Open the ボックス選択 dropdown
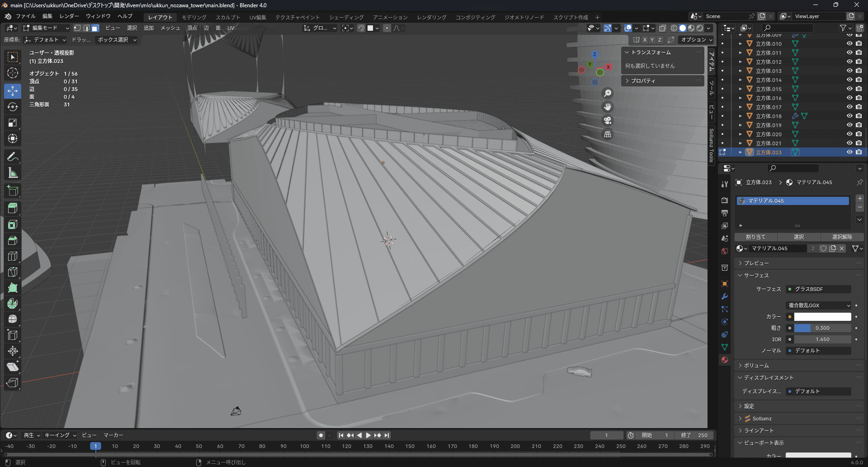Screen dimensions: 868x467 click(117, 40)
